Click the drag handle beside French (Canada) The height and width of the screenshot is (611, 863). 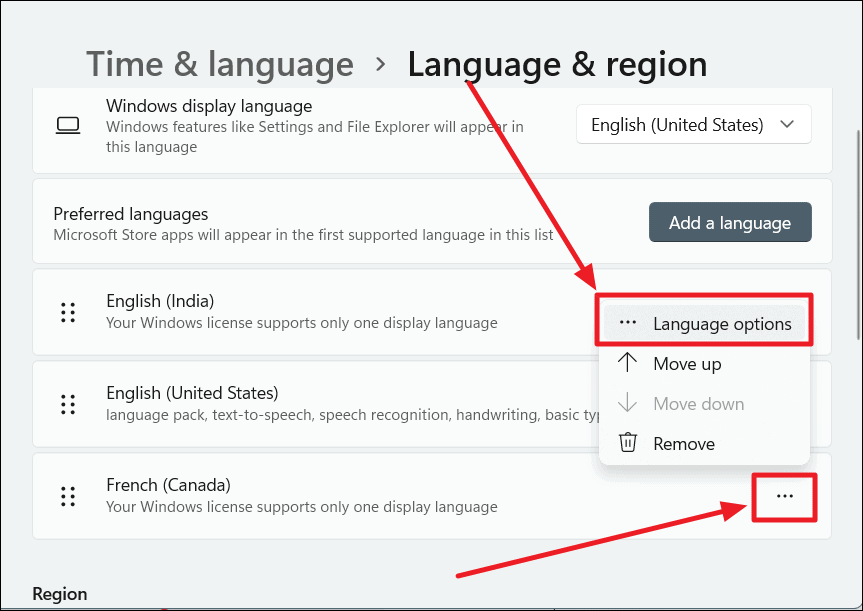click(68, 496)
